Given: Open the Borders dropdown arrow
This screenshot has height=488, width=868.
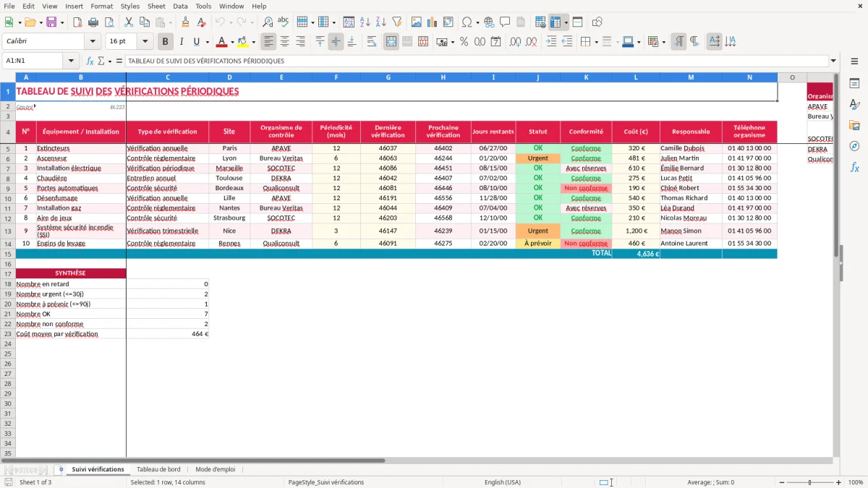Looking at the screenshot, I should [595, 42].
